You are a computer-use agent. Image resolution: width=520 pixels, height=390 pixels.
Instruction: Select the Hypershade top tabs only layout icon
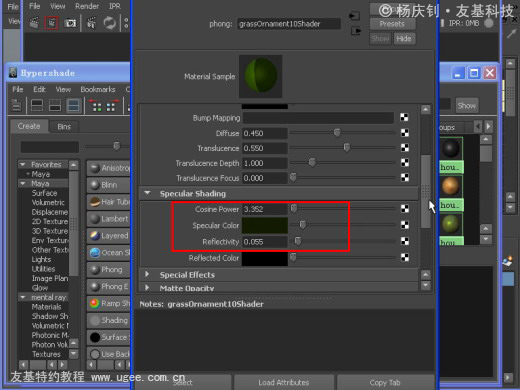tap(37, 106)
